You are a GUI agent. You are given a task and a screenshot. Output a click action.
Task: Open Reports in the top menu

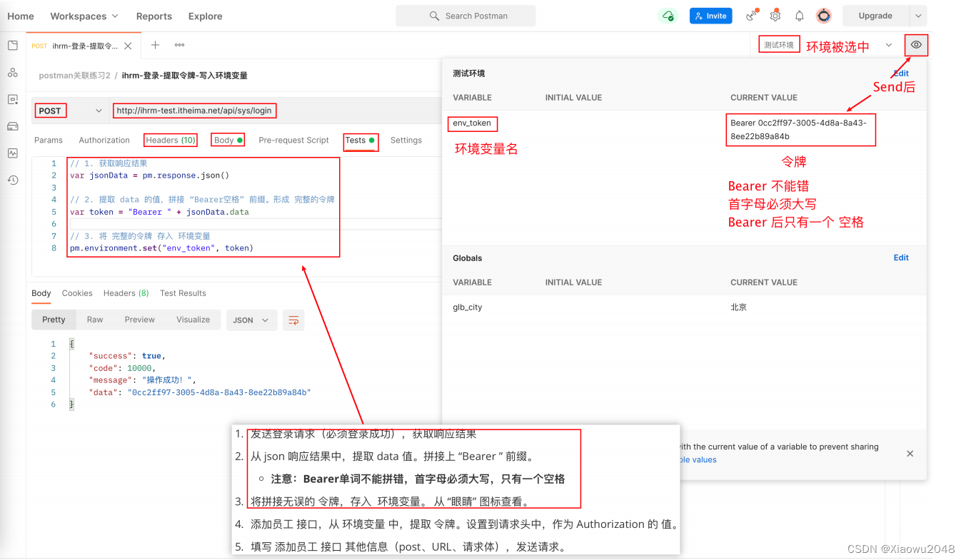[154, 16]
